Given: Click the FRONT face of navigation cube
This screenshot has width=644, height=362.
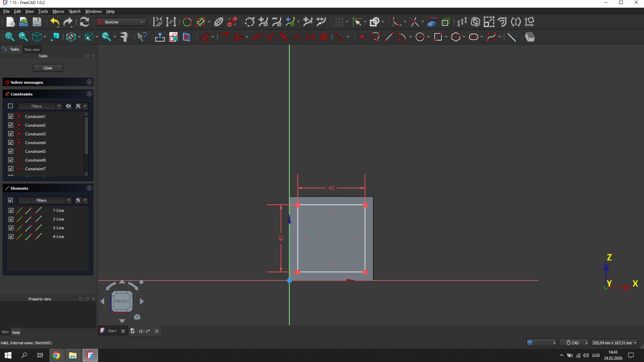Looking at the screenshot, I should [x=122, y=301].
